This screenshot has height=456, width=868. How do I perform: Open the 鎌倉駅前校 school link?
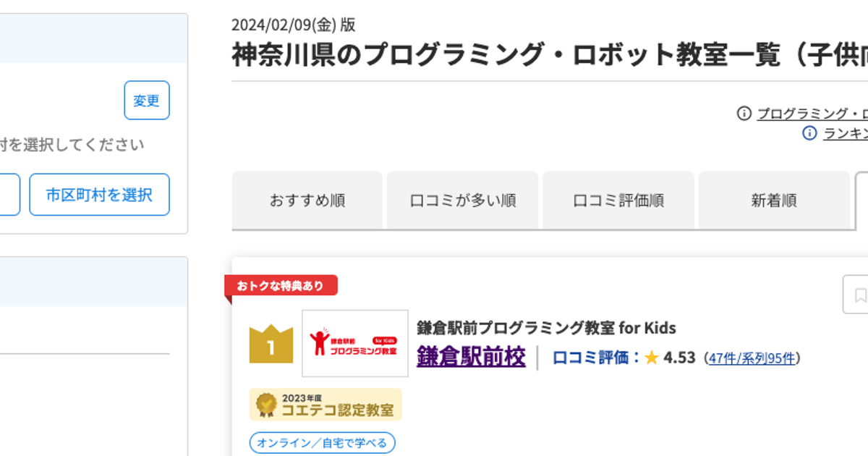click(x=471, y=358)
